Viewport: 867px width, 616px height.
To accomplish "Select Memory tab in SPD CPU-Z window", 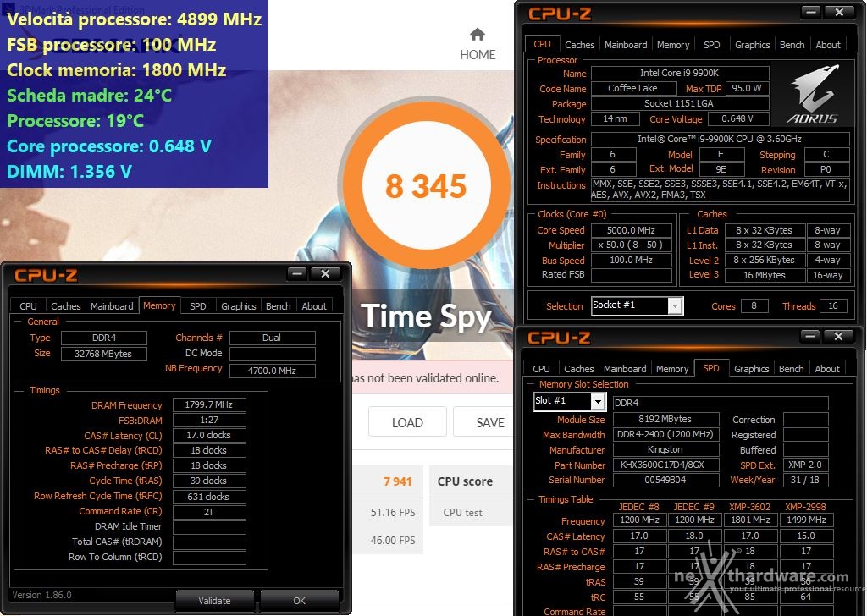I will (x=672, y=369).
